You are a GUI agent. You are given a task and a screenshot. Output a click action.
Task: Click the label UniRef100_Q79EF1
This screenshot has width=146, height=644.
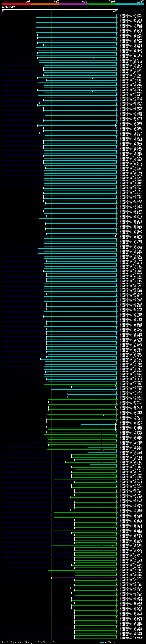pyautogui.click(x=131, y=450)
